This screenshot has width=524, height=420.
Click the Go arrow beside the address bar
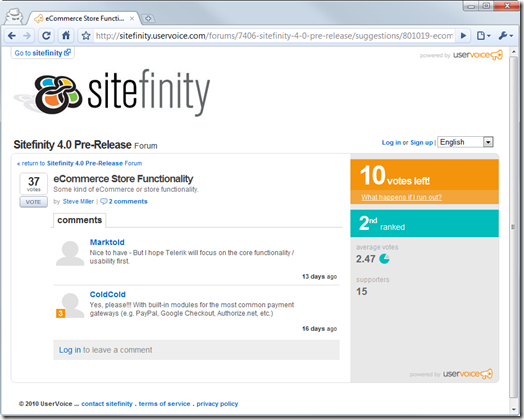point(463,35)
